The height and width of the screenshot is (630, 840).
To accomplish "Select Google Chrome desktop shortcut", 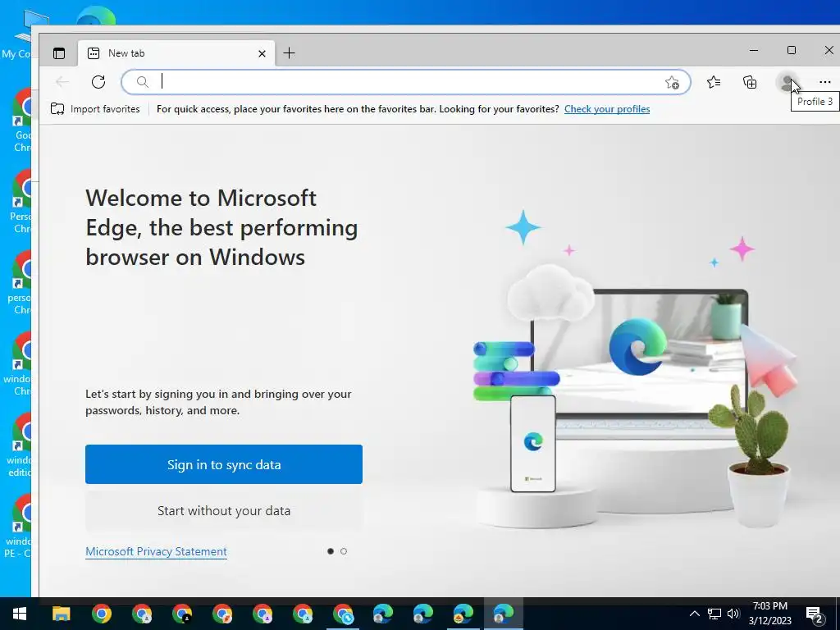I will tap(21, 121).
